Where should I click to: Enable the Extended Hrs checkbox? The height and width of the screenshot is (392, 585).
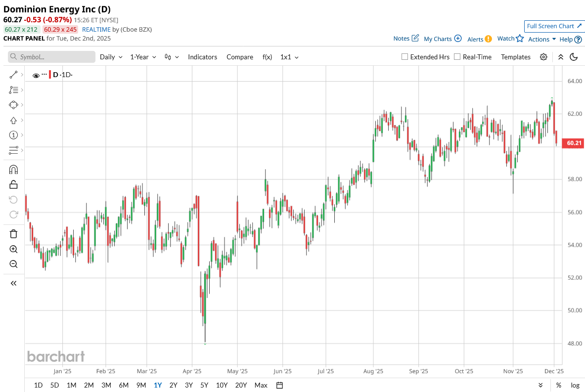coord(405,57)
